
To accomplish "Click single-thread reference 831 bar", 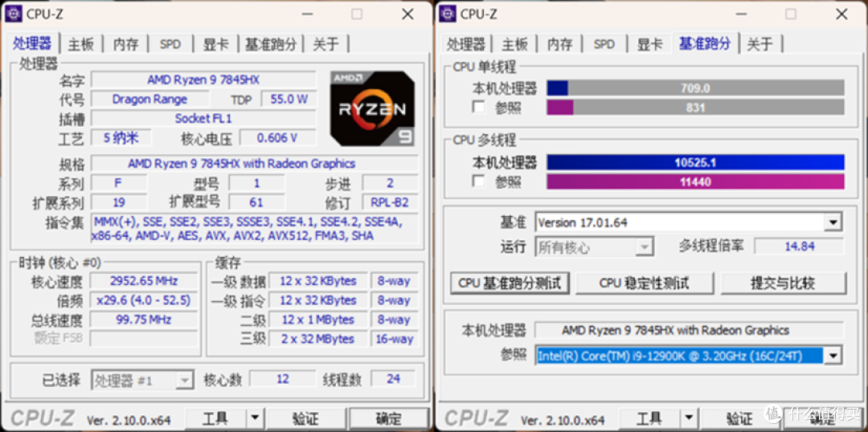I will (x=695, y=108).
